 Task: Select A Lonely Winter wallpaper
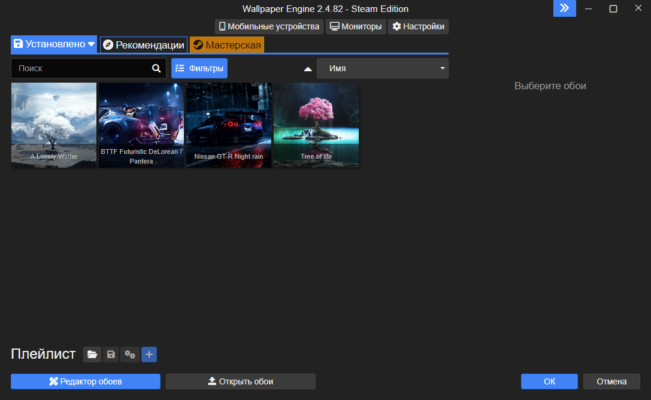[54, 125]
